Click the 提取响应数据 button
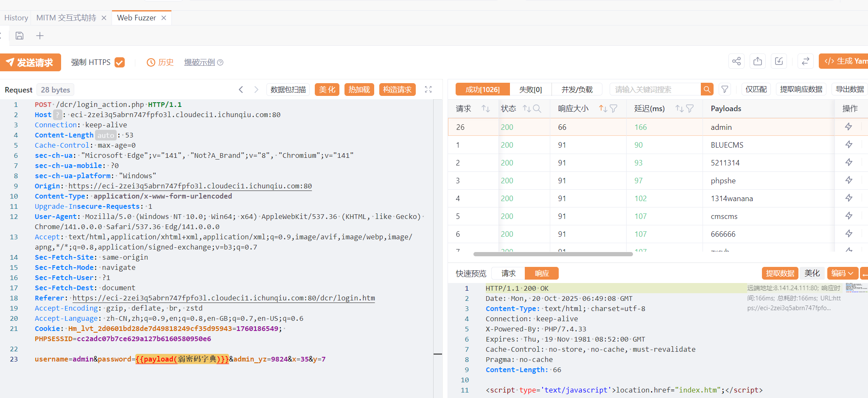868x398 pixels. click(x=801, y=90)
